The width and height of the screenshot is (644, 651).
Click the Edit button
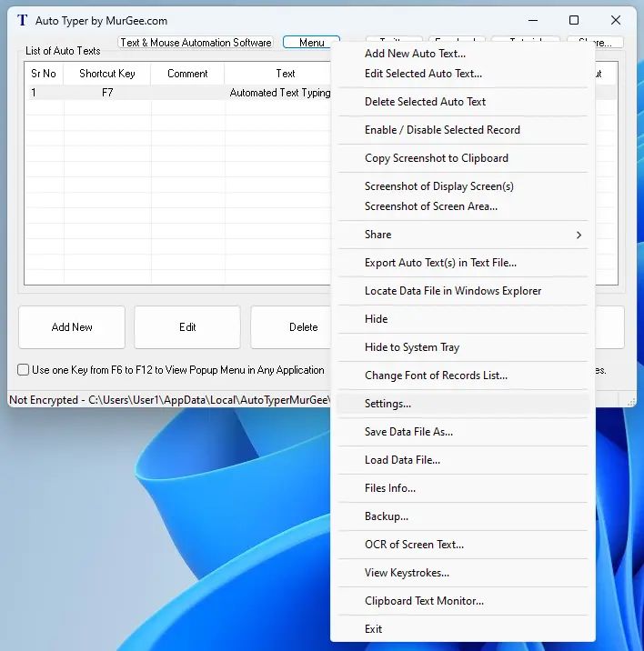[187, 327]
